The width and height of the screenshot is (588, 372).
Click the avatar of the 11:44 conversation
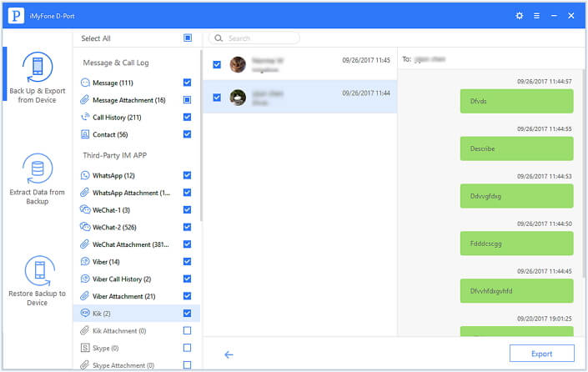(238, 98)
